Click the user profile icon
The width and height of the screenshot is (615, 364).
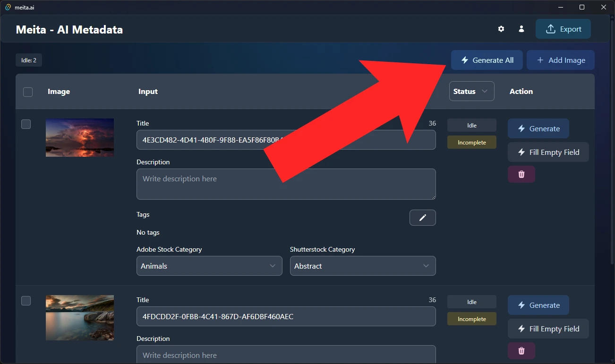[x=521, y=29]
